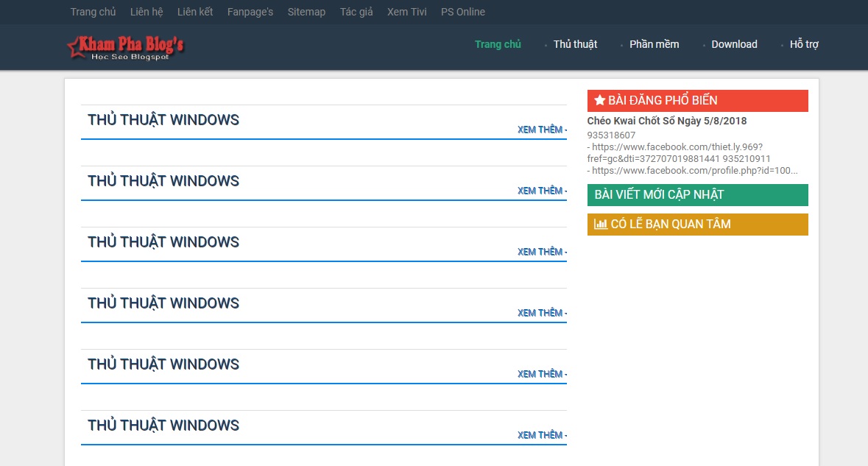
Task: Go to Download in main menu
Action: [734, 44]
